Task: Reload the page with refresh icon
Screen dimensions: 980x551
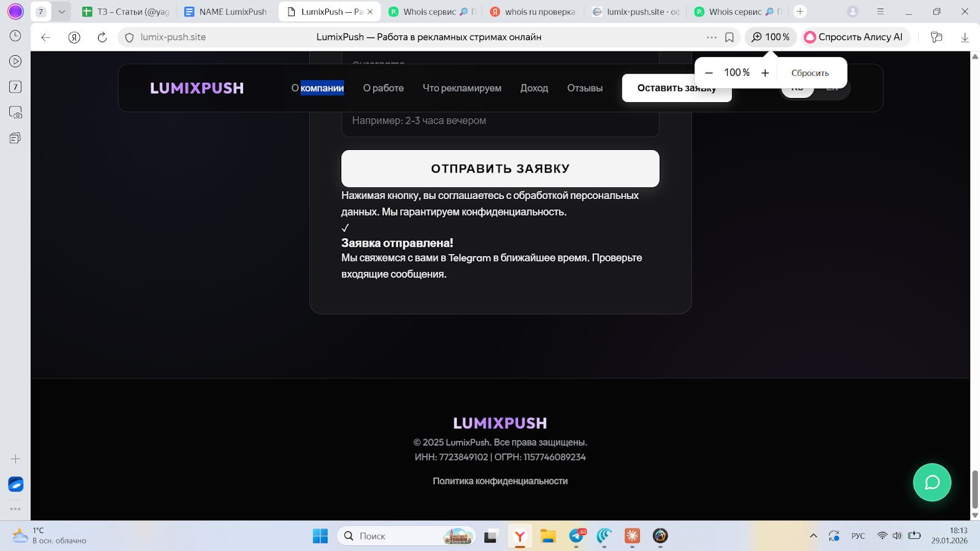Action: click(x=102, y=37)
